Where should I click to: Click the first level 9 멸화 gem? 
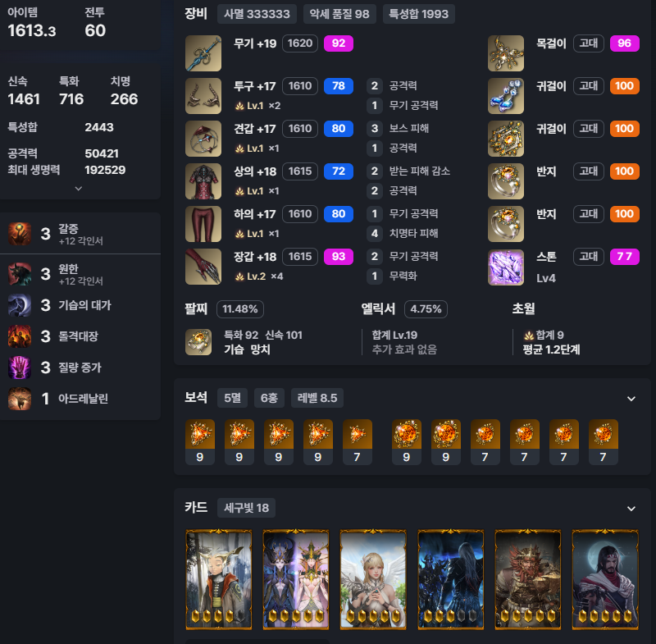pos(200,442)
